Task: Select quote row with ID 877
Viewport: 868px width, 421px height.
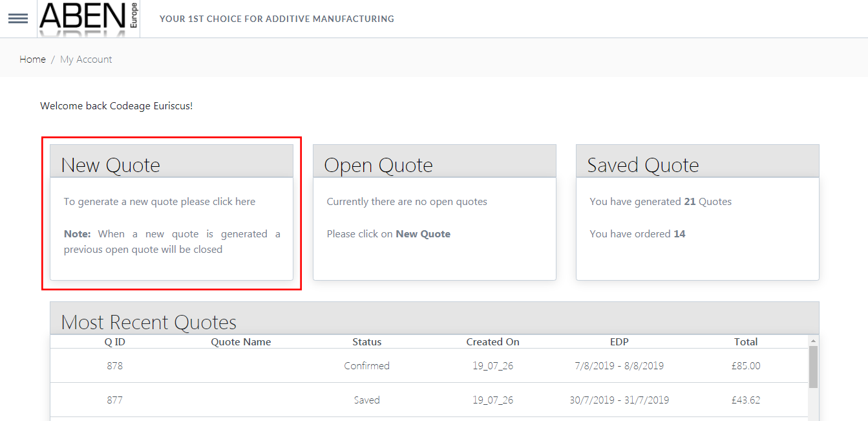Action: click(x=114, y=400)
